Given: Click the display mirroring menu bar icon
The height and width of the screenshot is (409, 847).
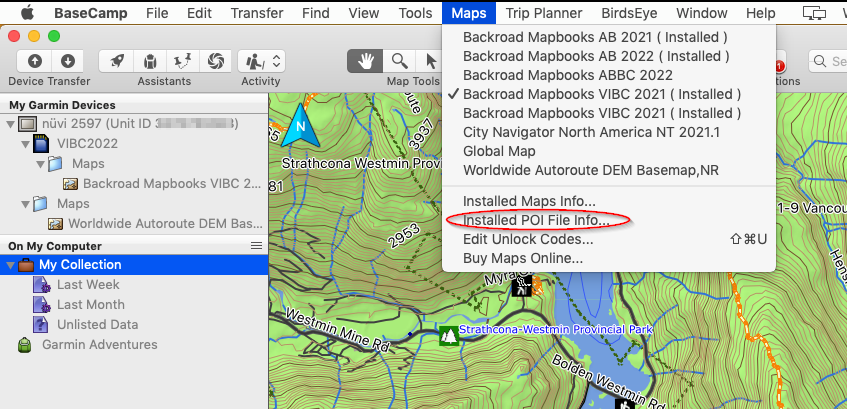Looking at the screenshot, I should [x=814, y=13].
